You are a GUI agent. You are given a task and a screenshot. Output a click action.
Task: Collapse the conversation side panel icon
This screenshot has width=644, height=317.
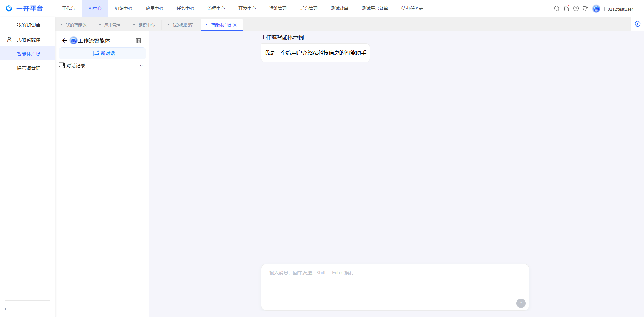click(x=138, y=41)
